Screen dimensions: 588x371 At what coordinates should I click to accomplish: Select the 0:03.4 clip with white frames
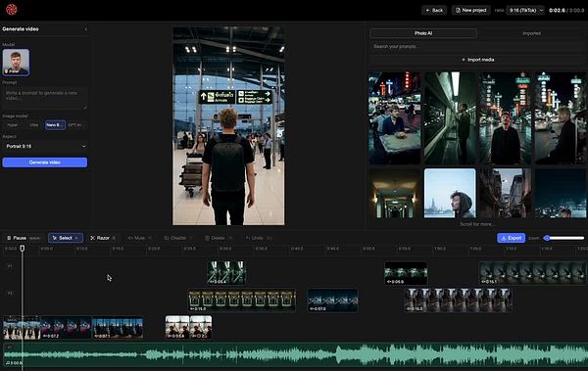pos(177,328)
